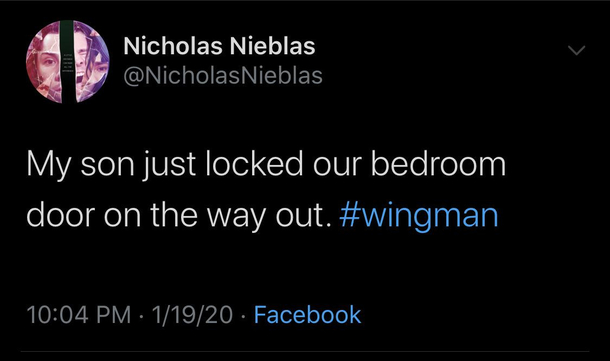Screen dimensions: 610x361
Task: View the shattered-glass avatar thumbnail
Action: pos(68,61)
